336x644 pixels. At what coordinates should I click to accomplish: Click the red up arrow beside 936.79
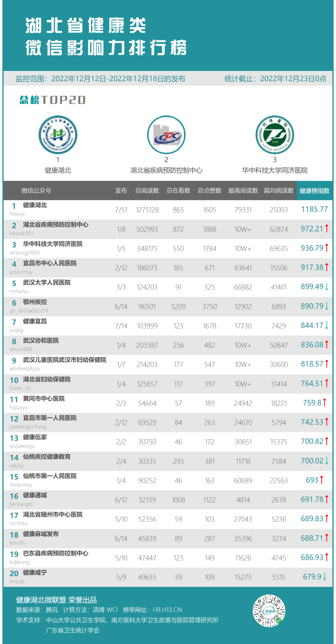[x=327, y=248]
